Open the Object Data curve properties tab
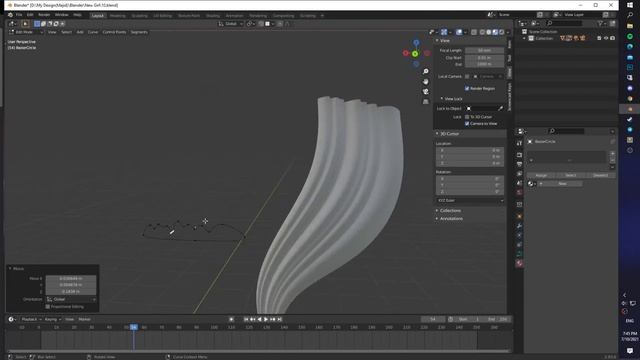 click(519, 254)
